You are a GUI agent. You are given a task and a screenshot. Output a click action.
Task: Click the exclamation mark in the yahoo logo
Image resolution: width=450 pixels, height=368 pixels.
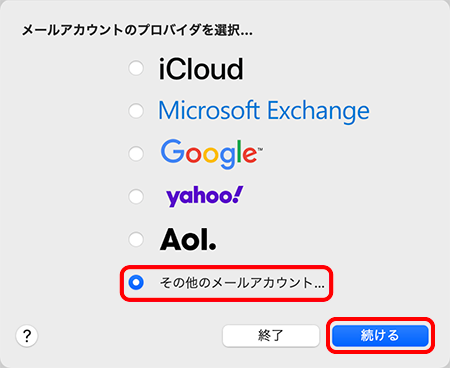coord(237,194)
